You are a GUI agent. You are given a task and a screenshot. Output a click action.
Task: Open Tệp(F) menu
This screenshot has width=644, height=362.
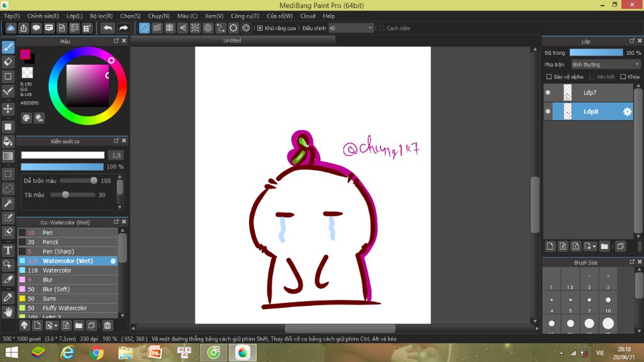tap(12, 16)
